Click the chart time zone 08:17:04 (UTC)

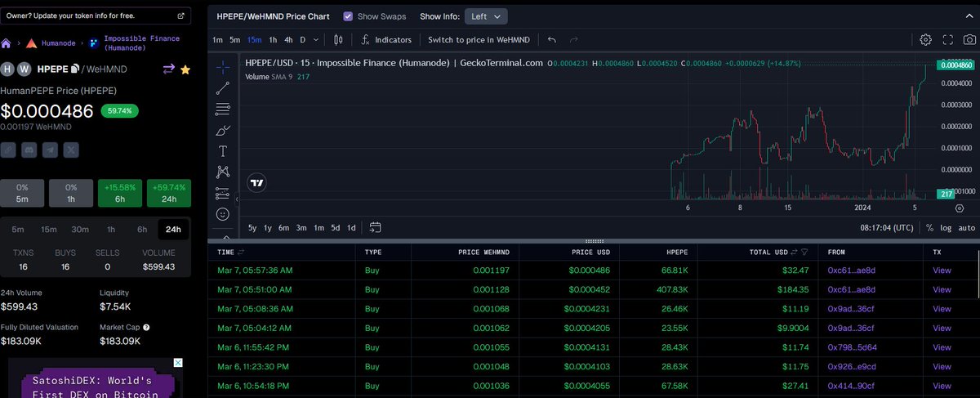point(886,227)
